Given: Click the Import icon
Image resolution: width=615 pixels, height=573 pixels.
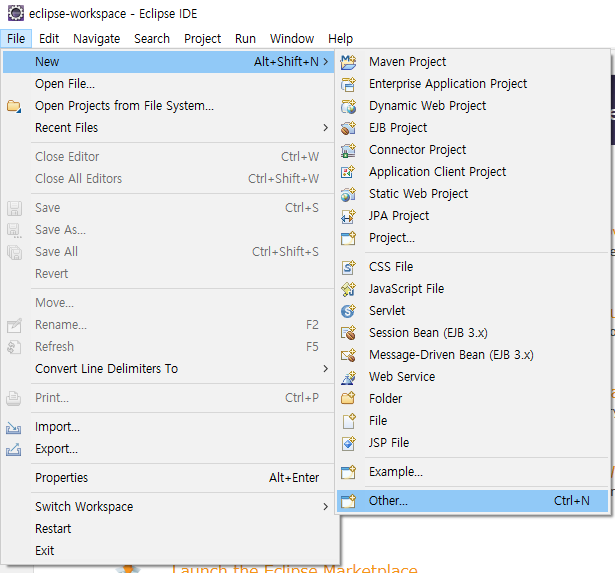Looking at the screenshot, I should click(x=14, y=427).
